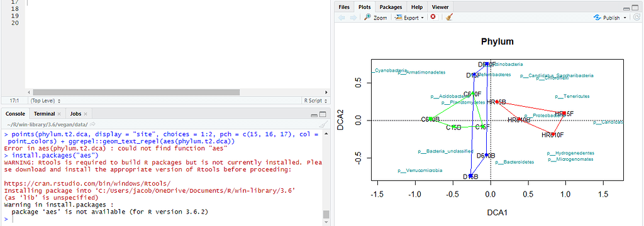Open the plot Zoom window
This screenshot has height=226, width=644.
coord(375,18)
